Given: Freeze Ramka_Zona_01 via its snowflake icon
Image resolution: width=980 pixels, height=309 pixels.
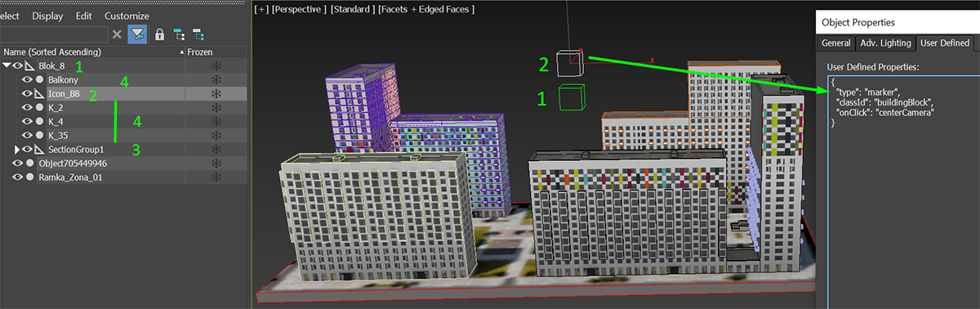Looking at the screenshot, I should coord(216,177).
